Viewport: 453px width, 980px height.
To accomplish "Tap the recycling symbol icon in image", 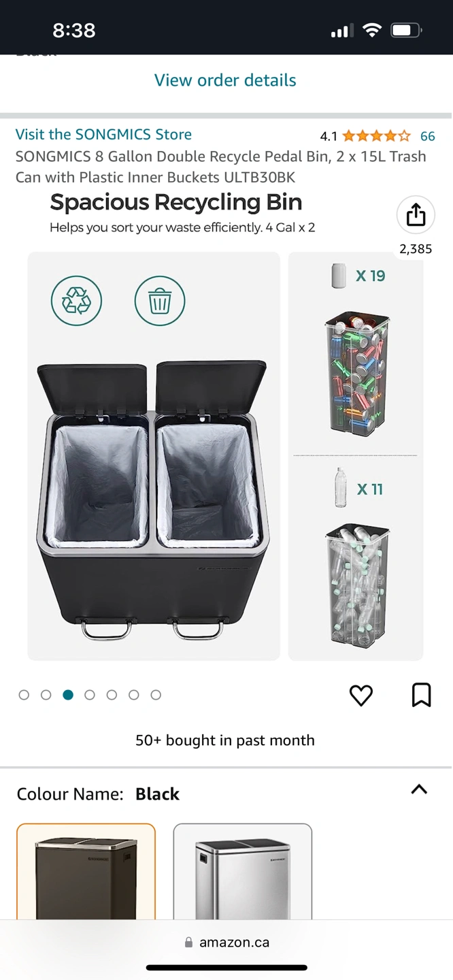I will click(x=76, y=301).
